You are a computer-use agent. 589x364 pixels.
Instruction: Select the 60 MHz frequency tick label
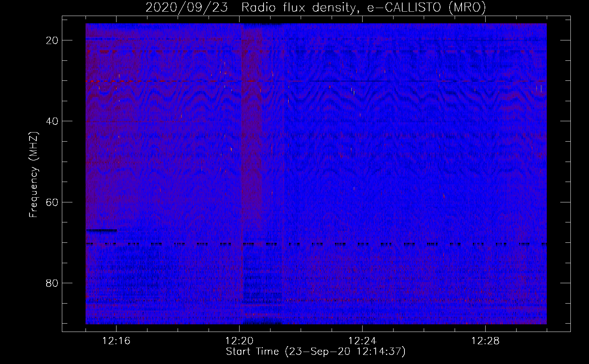click(52, 202)
